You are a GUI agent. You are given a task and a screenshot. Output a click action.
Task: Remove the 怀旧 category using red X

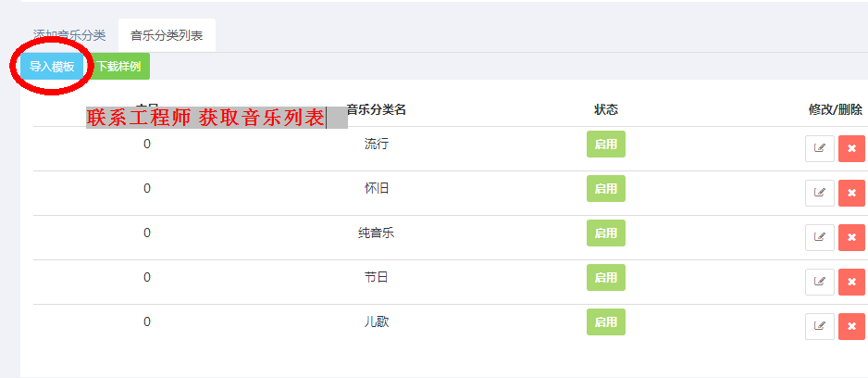pos(852,193)
